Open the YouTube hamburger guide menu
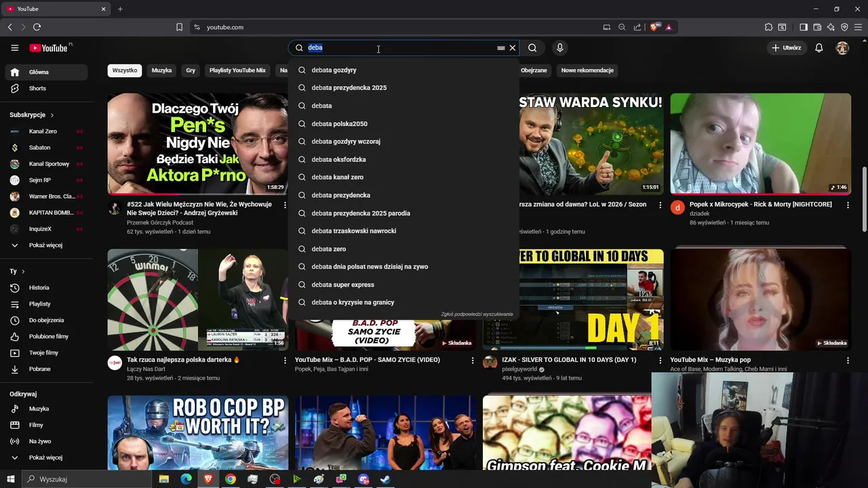 (x=14, y=48)
